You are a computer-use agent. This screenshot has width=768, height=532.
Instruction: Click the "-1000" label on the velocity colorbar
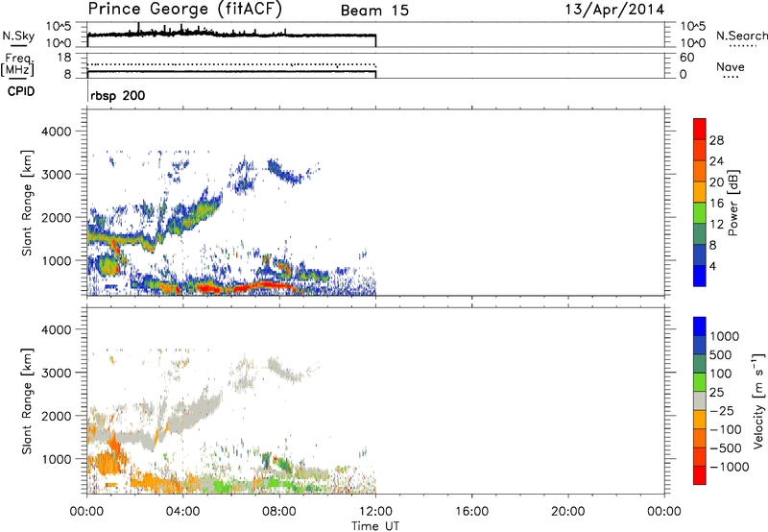tap(729, 467)
